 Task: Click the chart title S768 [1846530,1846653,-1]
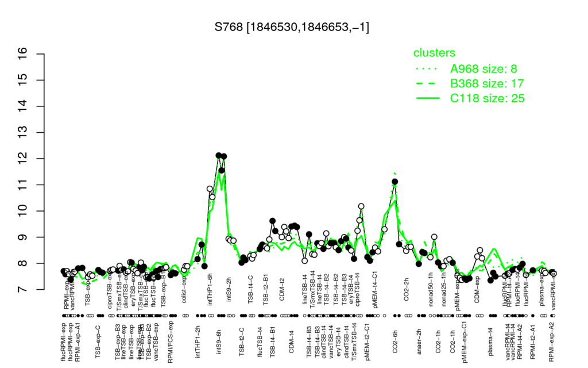click(292, 27)
